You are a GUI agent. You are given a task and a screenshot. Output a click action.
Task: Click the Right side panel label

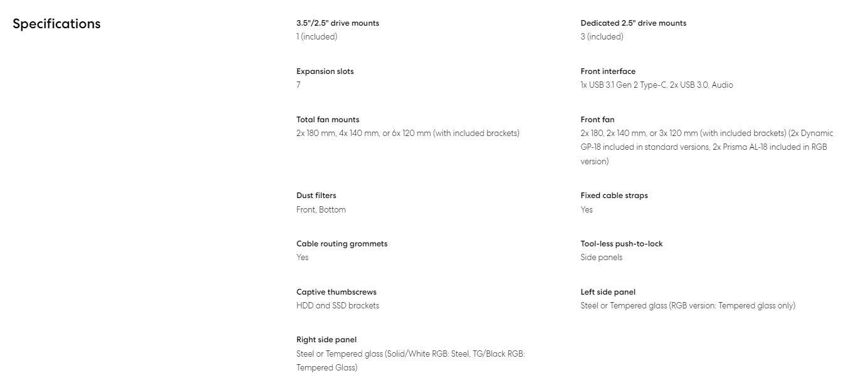[x=326, y=340]
